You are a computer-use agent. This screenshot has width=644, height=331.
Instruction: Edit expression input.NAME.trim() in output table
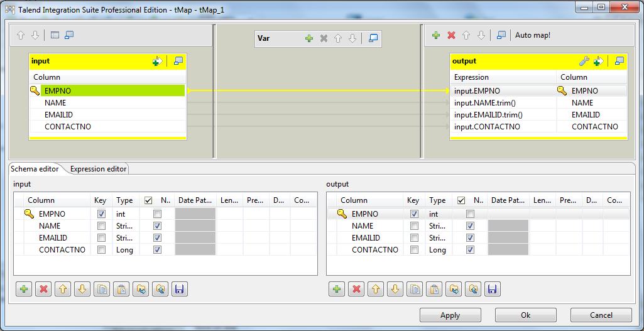click(503, 102)
